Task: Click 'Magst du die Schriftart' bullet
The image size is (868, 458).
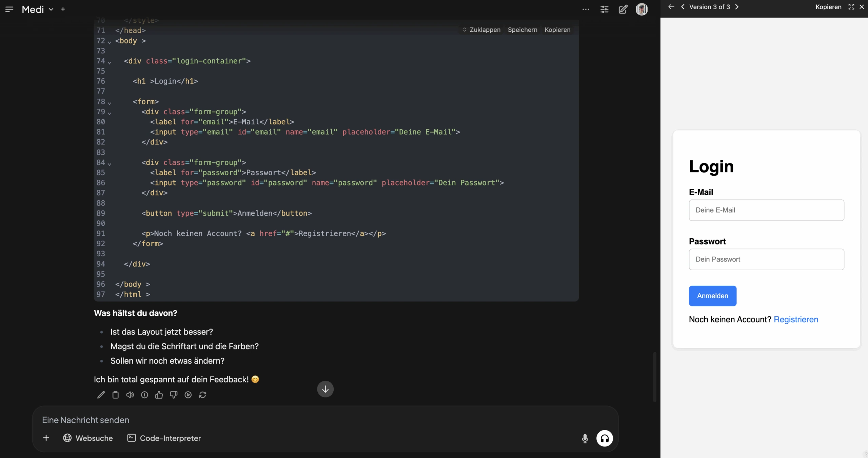Action: pyautogui.click(x=184, y=346)
